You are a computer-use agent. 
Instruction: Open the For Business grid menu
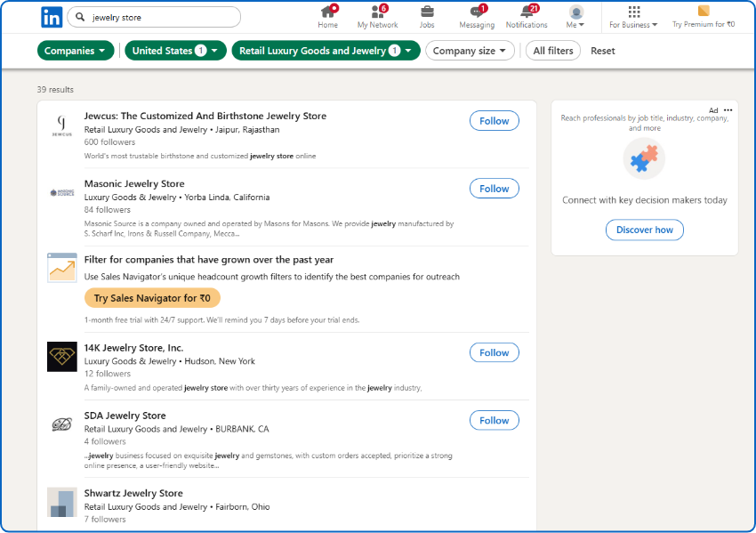pyautogui.click(x=633, y=17)
